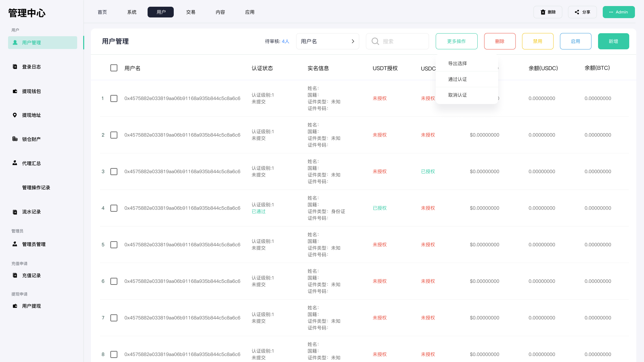Viewport: 644px width, 362px height.
Task: Click the wallet icon beside 用户提现
Action: pos(15,306)
